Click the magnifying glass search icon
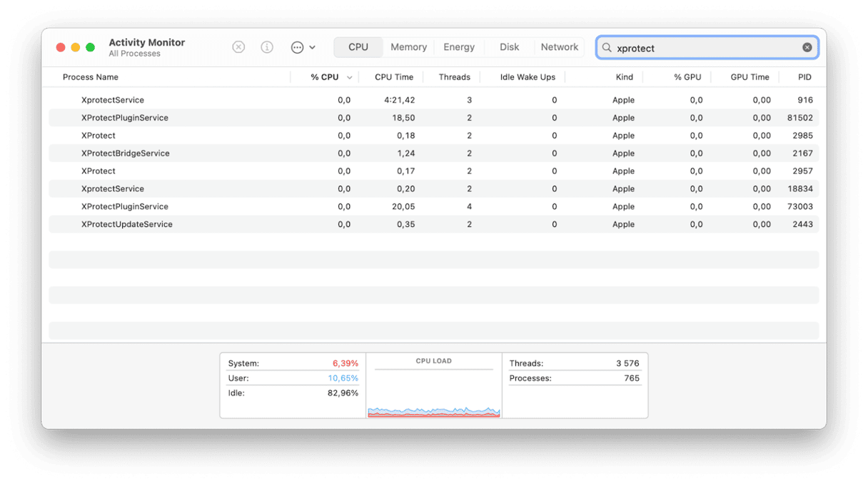 607,48
